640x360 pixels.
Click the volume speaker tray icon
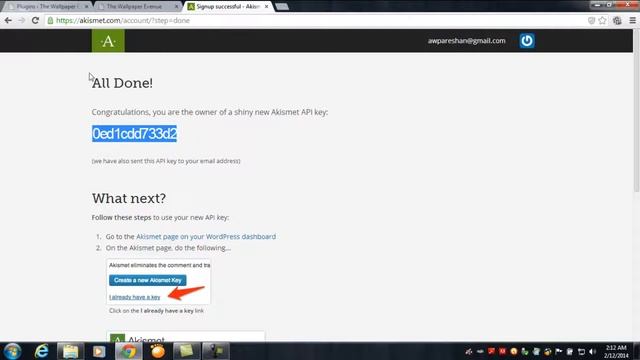(x=593, y=351)
